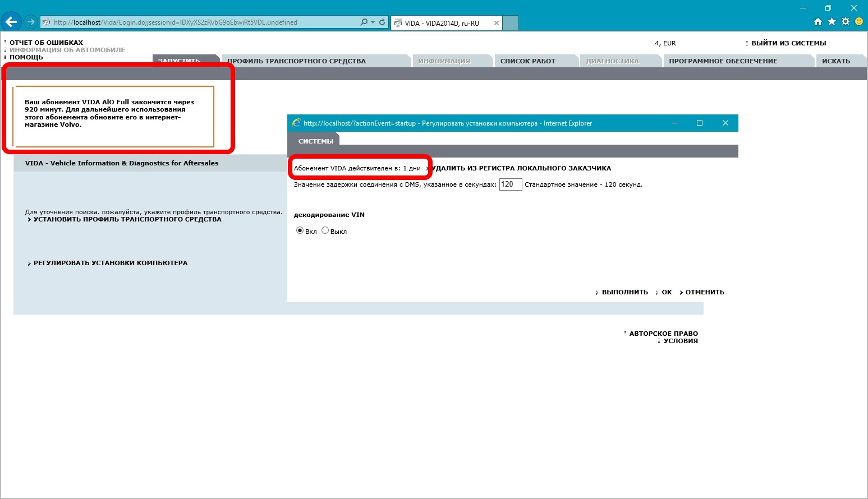Screen dimensions: 868x499
Task: Click the search magnifier in address bar
Action: [x=364, y=22]
